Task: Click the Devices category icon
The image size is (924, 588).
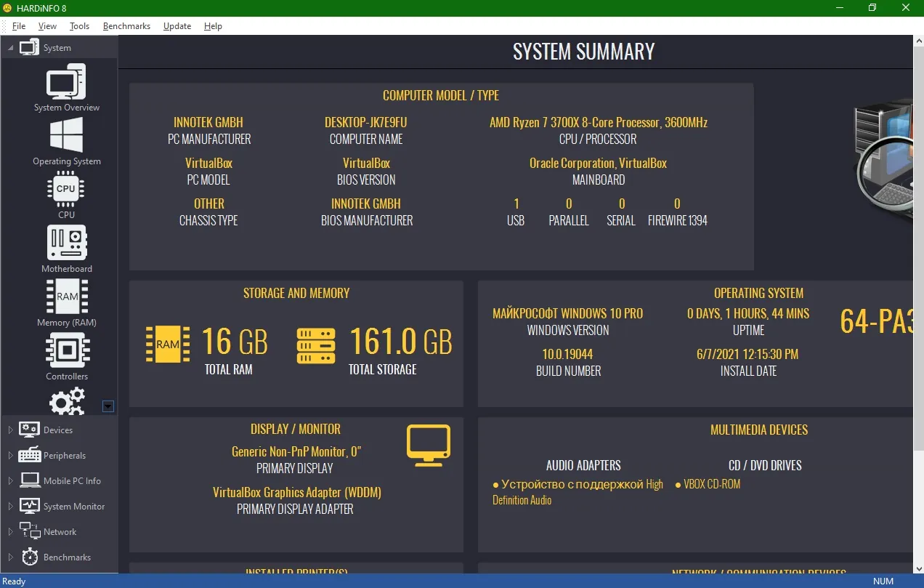Action: click(x=29, y=430)
